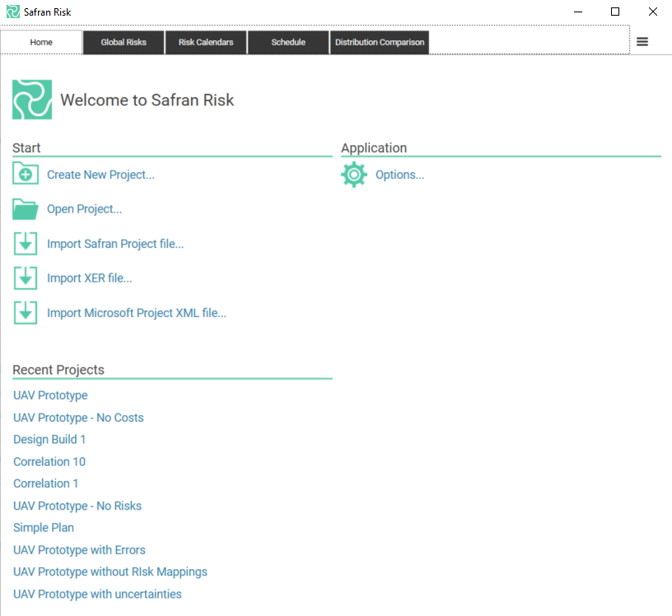Go to the Schedule tab

(288, 42)
